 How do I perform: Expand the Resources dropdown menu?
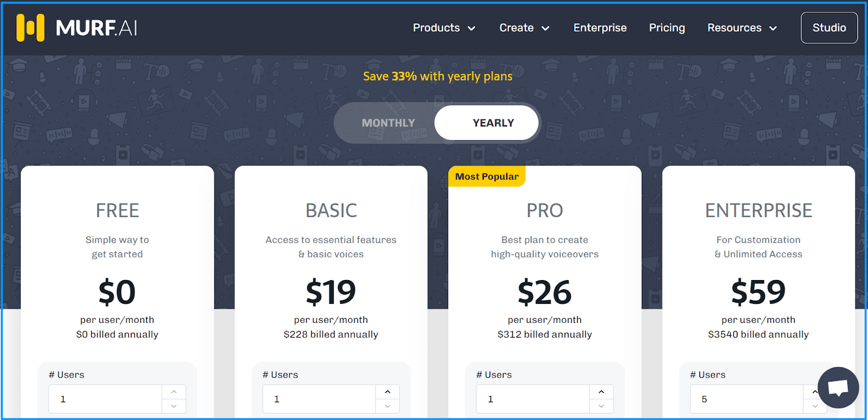[x=742, y=28]
